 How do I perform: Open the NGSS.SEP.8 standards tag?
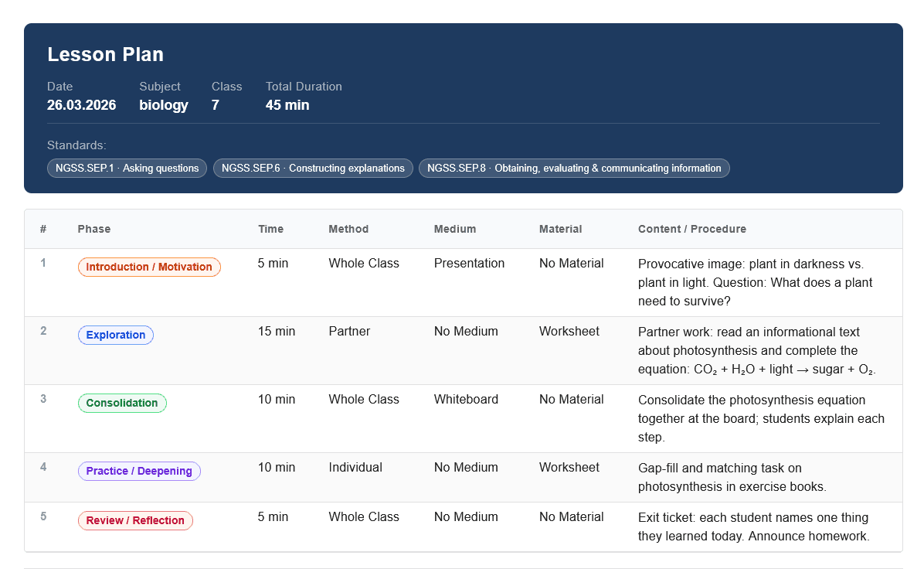tap(573, 168)
